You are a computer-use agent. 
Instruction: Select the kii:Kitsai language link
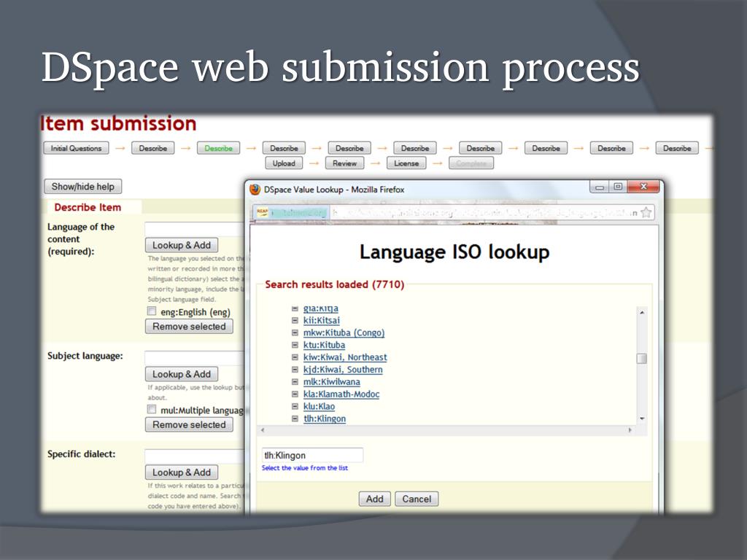point(322,321)
